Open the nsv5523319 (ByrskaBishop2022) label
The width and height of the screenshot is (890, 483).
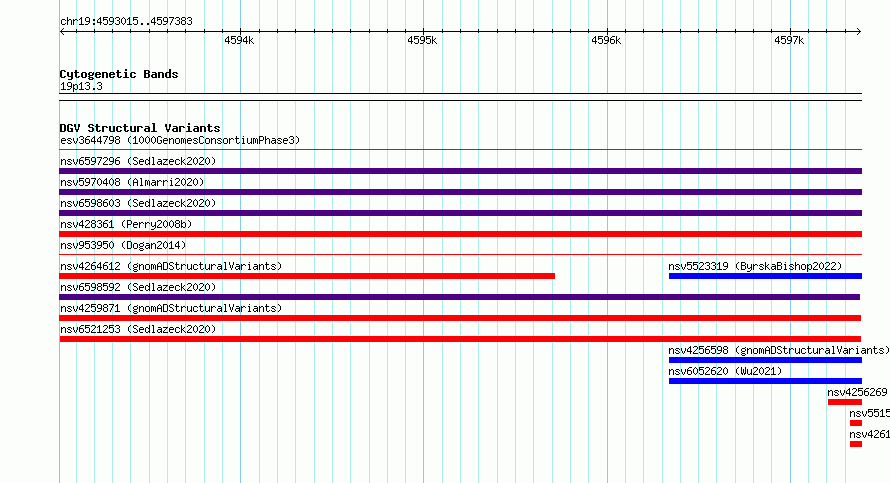point(755,266)
